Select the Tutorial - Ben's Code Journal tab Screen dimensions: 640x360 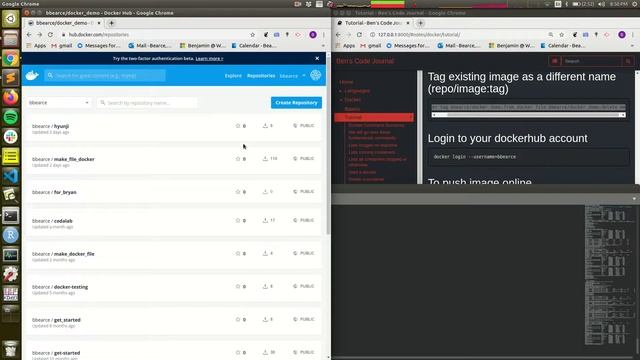click(x=373, y=23)
